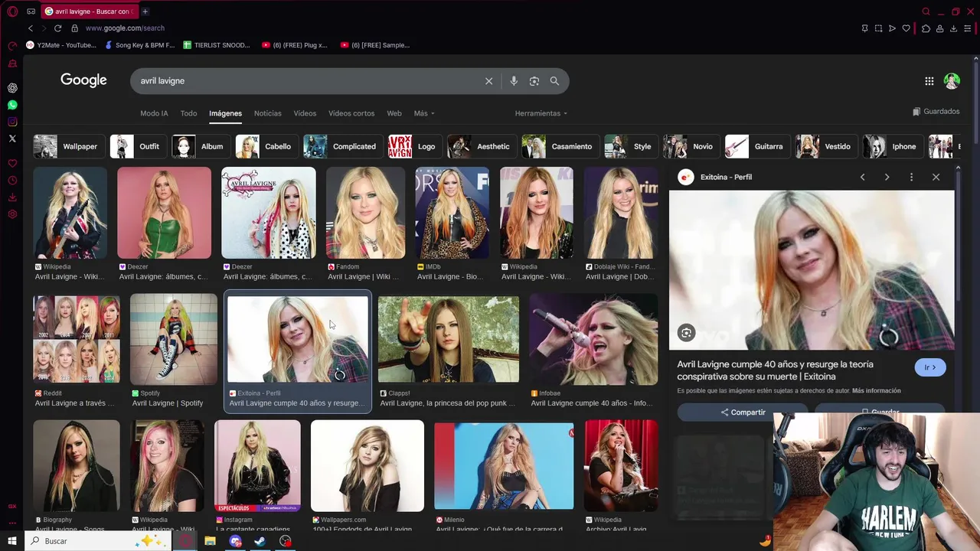Switch to Videos cortos tab
The height and width of the screenshot is (551, 980).
[351, 113]
